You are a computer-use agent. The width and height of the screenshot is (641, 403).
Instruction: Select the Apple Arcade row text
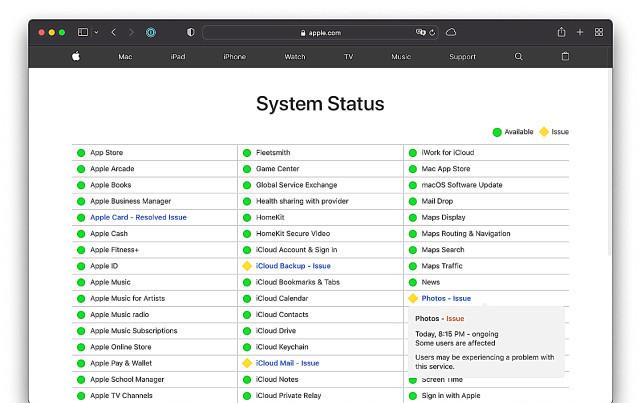pyautogui.click(x=112, y=169)
